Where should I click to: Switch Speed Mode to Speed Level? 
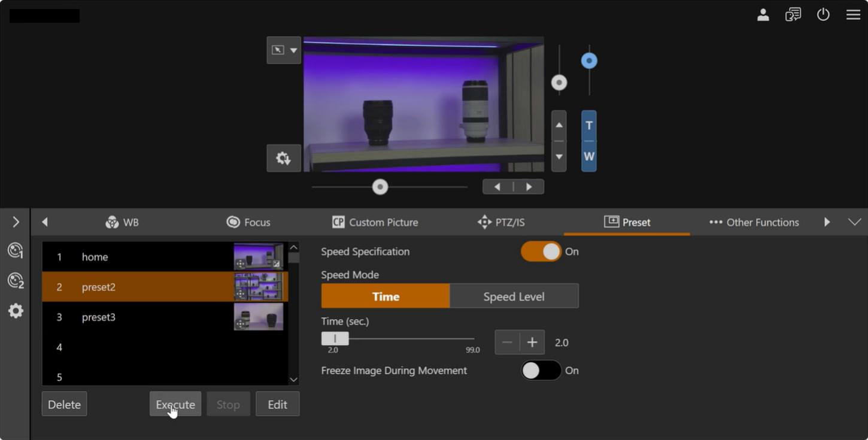click(x=514, y=296)
